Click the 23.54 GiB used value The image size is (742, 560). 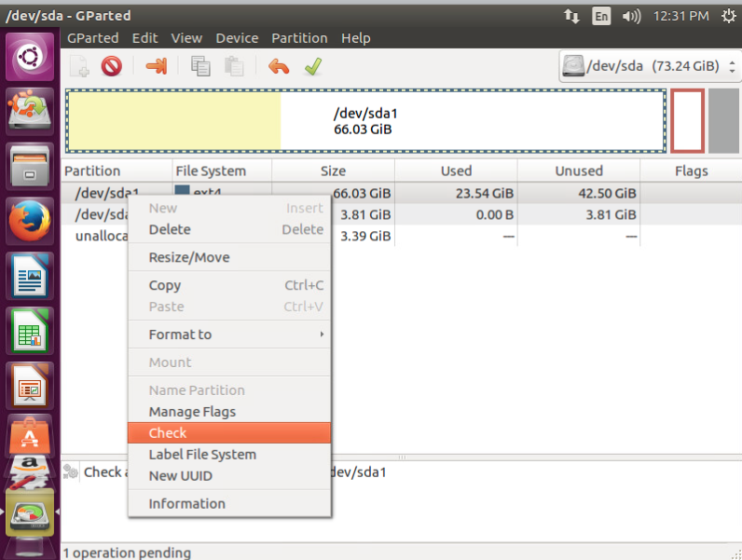click(x=485, y=194)
